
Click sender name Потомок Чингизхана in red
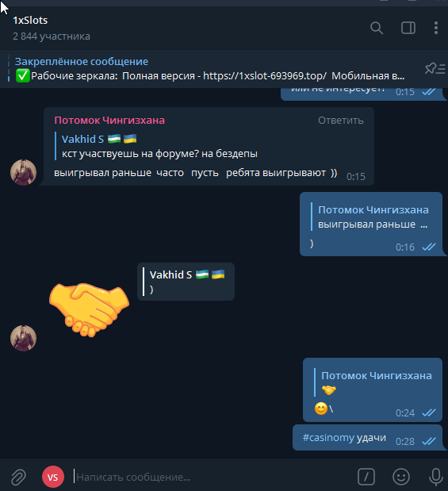coord(109,121)
